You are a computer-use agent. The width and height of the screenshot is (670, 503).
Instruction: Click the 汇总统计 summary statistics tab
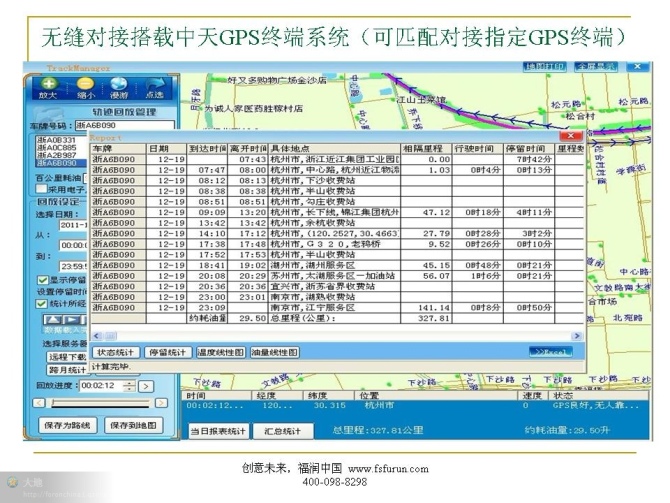[x=282, y=431]
